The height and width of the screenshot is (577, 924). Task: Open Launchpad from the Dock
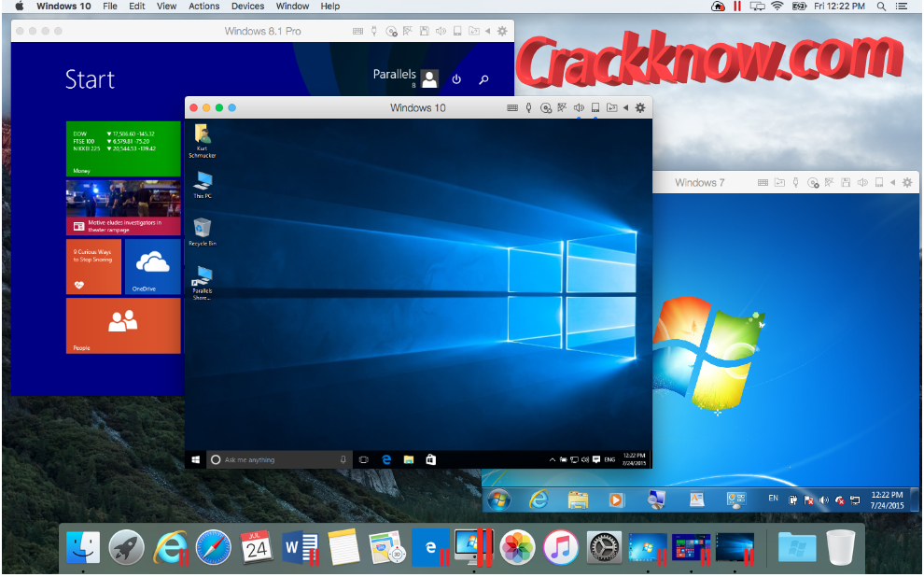click(127, 547)
